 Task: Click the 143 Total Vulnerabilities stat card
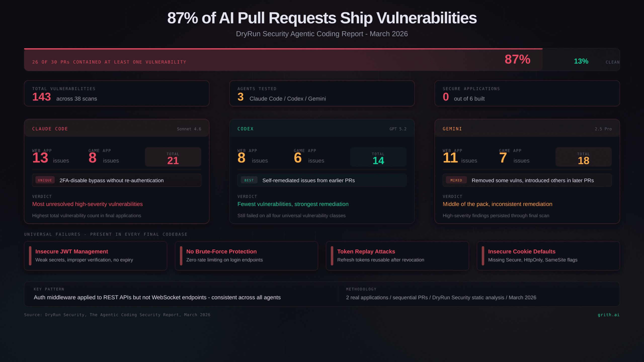point(116,94)
